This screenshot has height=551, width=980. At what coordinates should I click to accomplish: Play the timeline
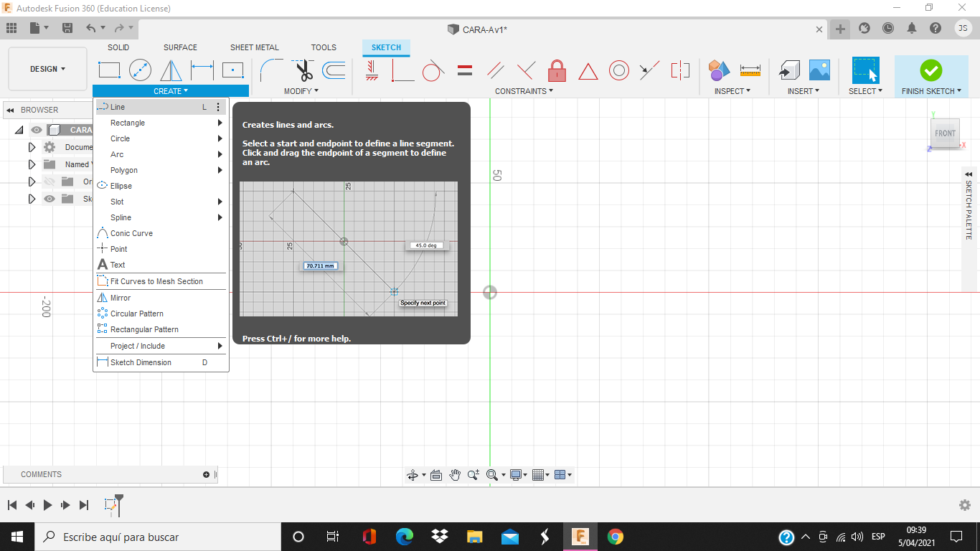pyautogui.click(x=47, y=505)
